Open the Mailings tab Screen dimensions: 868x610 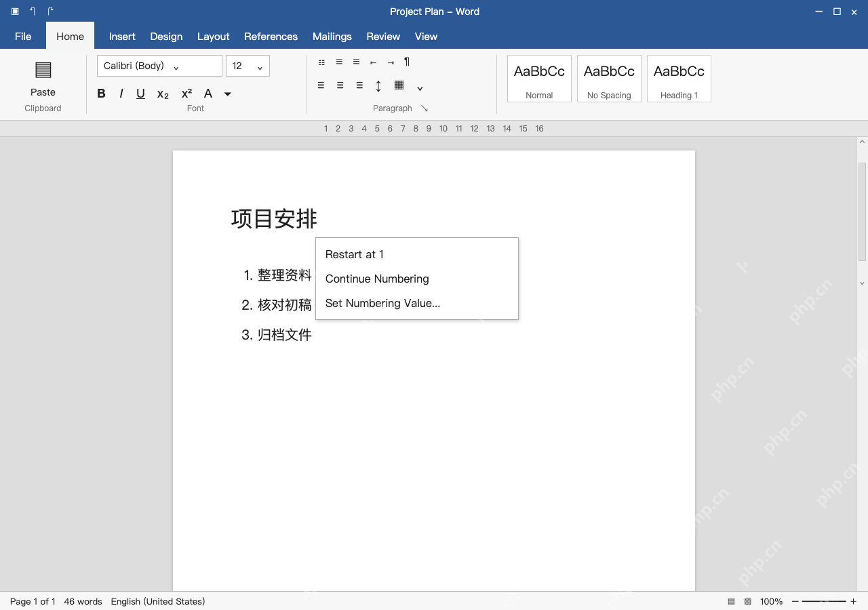(332, 37)
